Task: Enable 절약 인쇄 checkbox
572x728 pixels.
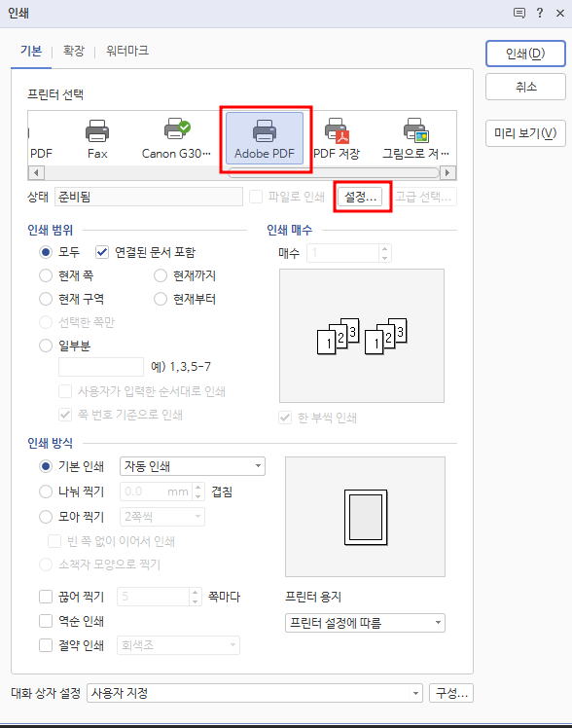Action: [x=46, y=645]
